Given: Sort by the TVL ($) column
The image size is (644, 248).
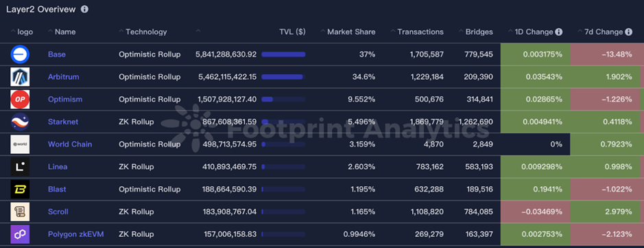Looking at the screenshot, I should coord(292,32).
